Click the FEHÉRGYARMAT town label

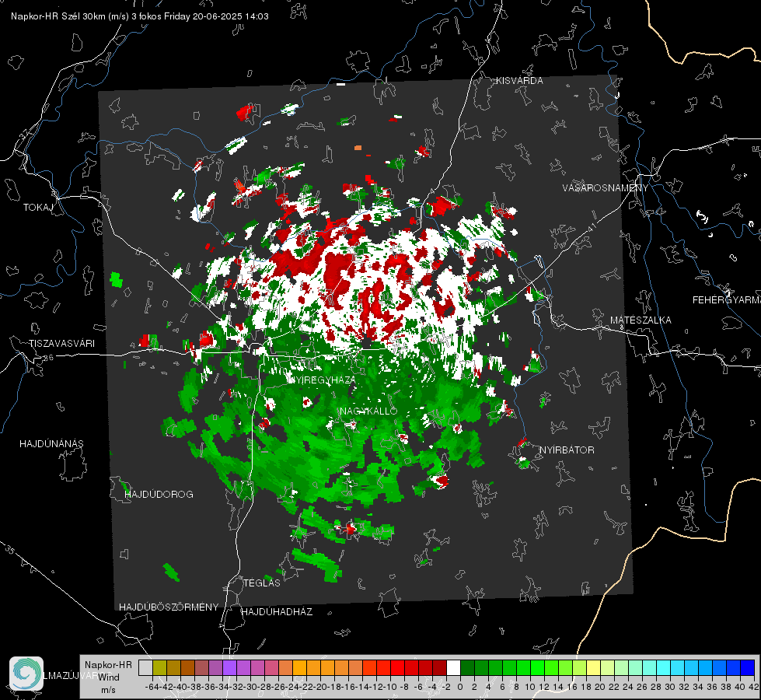coord(727,300)
